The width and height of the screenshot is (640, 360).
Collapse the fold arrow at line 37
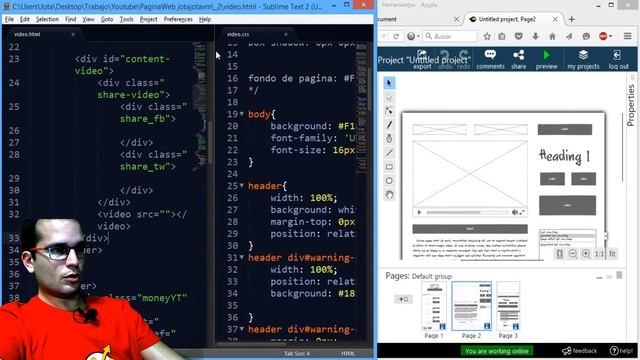tap(242, 329)
